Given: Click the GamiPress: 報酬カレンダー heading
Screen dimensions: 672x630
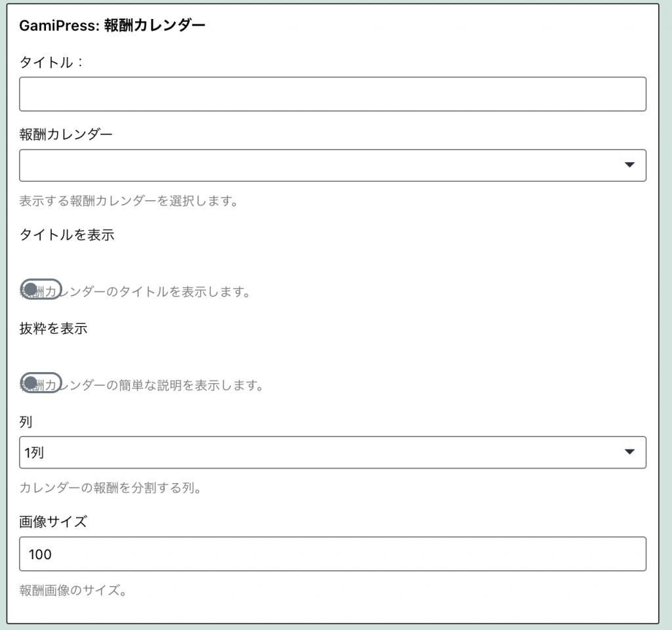Looking at the screenshot, I should pyautogui.click(x=112, y=26).
